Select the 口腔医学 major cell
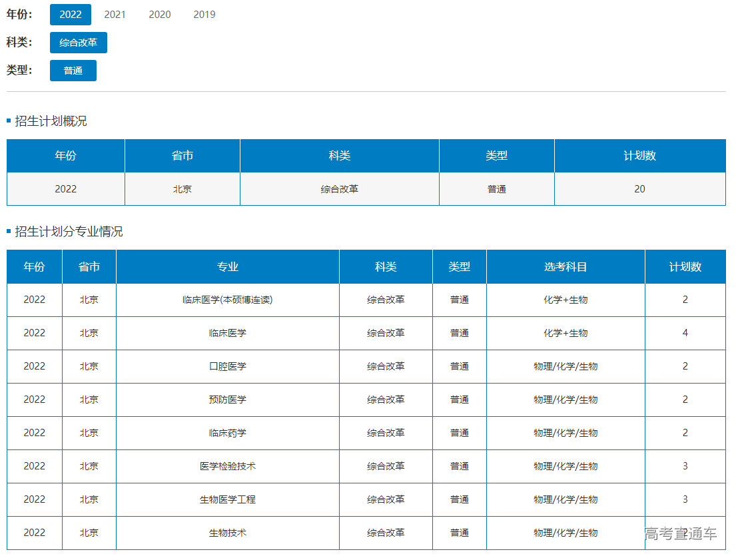This screenshot has width=736, height=560. tap(227, 366)
